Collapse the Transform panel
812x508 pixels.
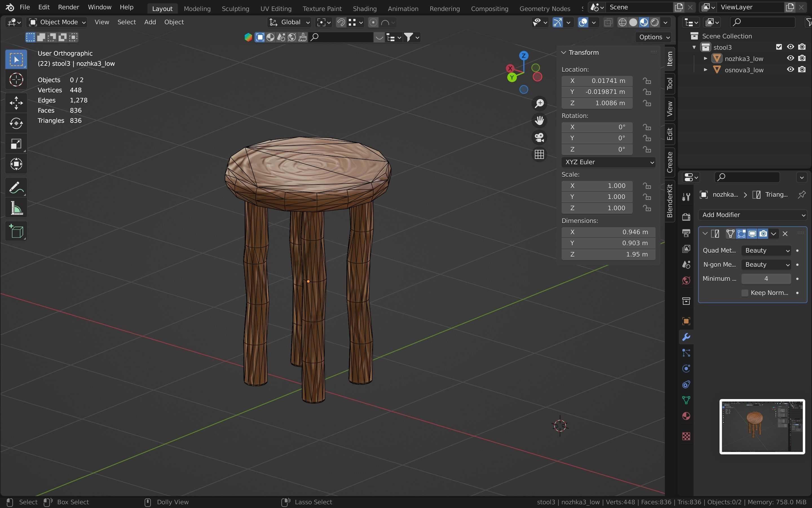click(564, 52)
